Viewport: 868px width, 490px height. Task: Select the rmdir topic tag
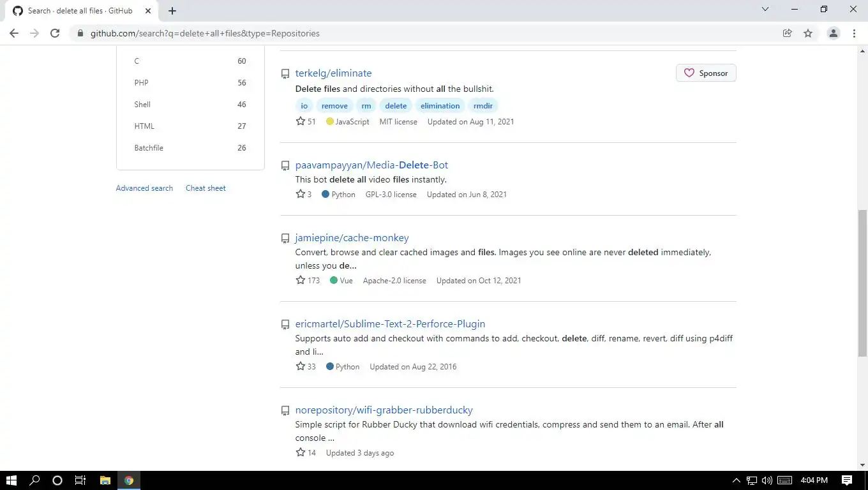point(483,106)
